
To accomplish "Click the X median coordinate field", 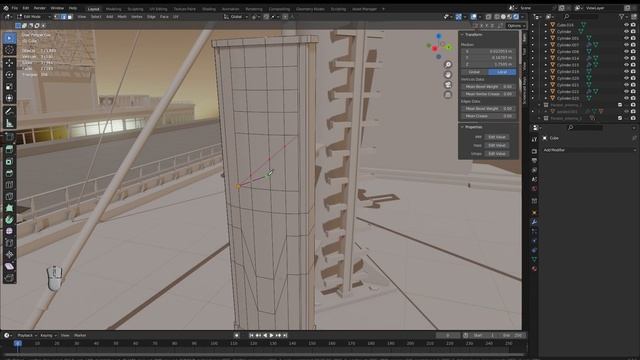I will tap(489, 51).
